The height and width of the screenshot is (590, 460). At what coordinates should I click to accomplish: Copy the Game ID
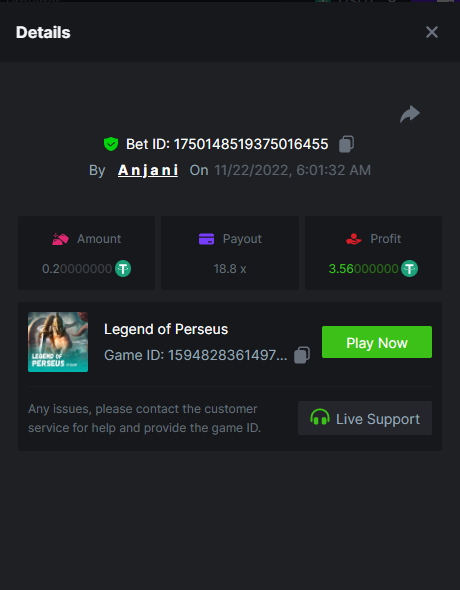(302, 355)
